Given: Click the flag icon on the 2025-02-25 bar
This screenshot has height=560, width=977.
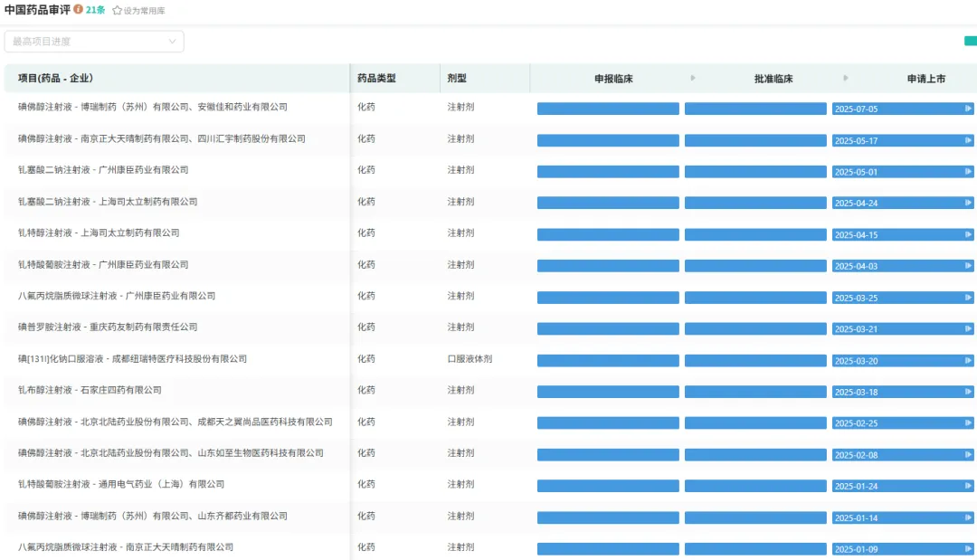Looking at the screenshot, I should pos(968,422).
